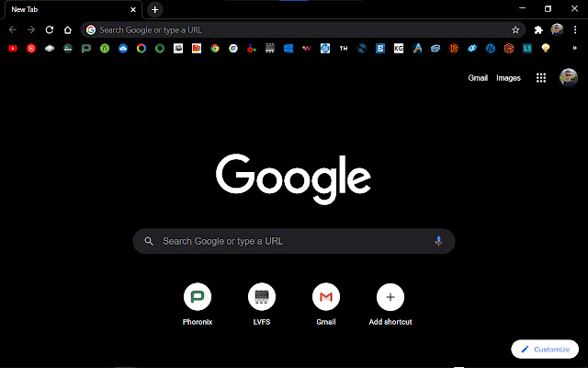Open the L1 bookmark icon
The image size is (588, 368).
(x=527, y=49)
